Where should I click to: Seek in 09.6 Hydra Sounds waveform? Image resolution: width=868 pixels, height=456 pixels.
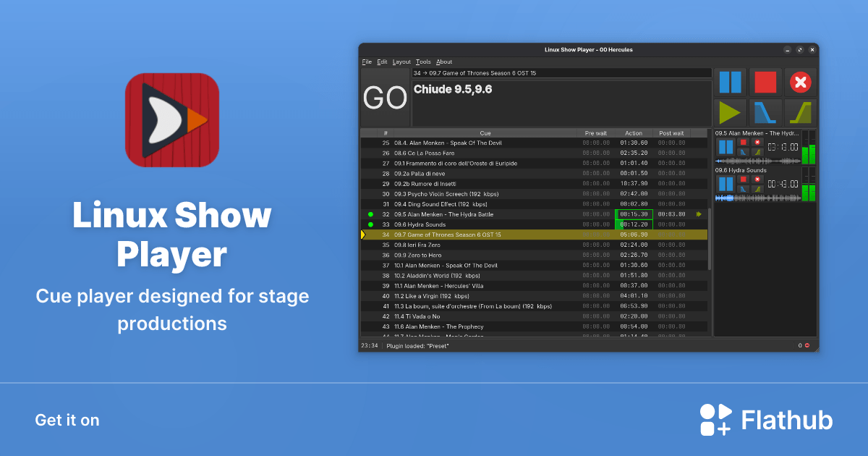[758, 198]
